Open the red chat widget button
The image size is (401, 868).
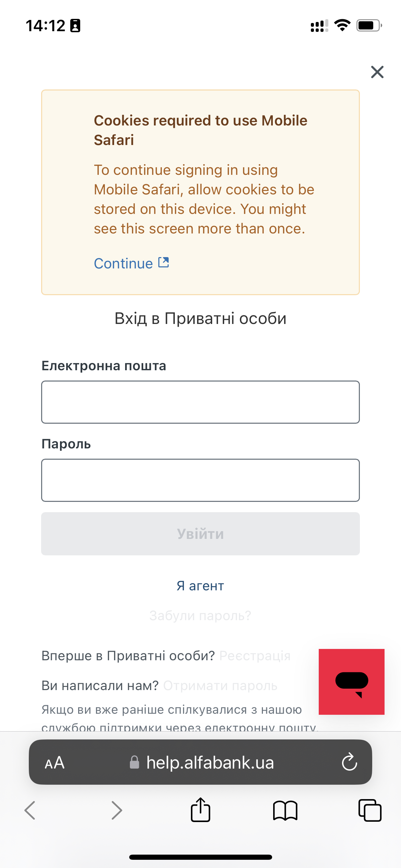pyautogui.click(x=351, y=682)
